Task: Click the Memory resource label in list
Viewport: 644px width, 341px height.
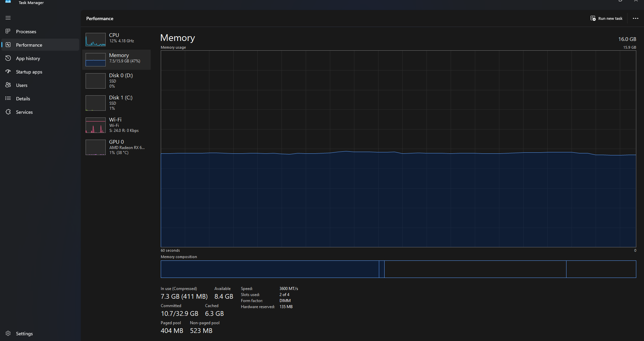Action: click(119, 55)
